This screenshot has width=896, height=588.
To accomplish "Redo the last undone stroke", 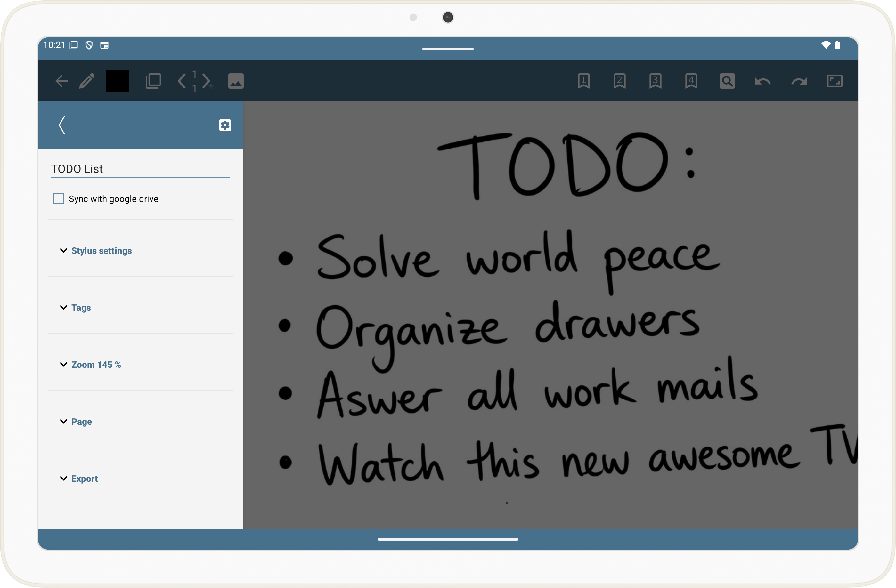I will click(x=799, y=81).
